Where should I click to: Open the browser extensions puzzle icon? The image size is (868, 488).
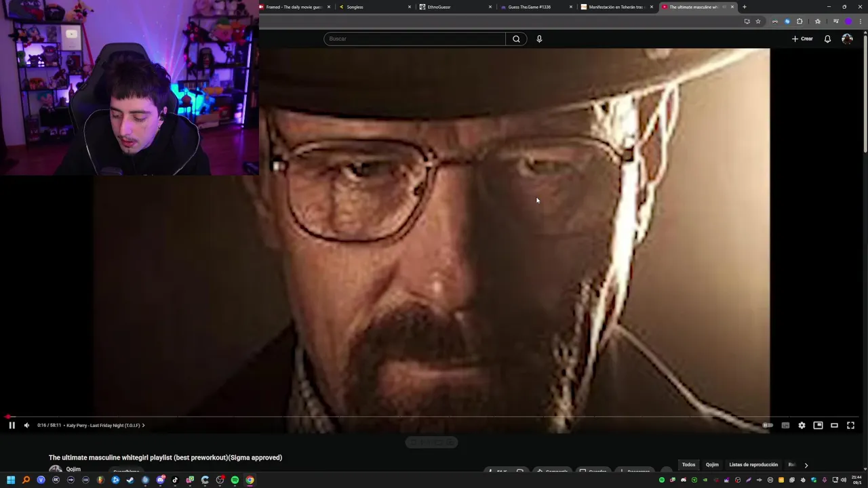(x=800, y=21)
